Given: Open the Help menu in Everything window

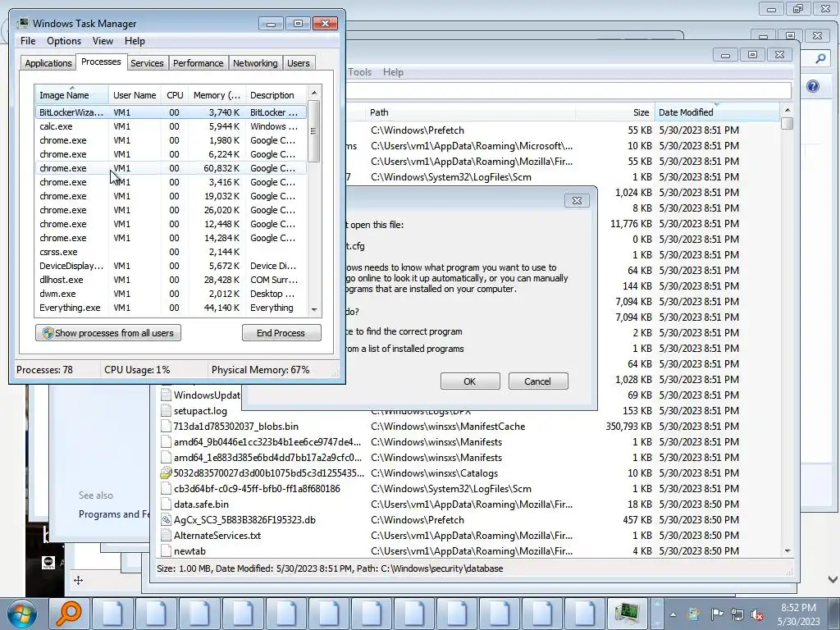Looking at the screenshot, I should pyautogui.click(x=393, y=72).
